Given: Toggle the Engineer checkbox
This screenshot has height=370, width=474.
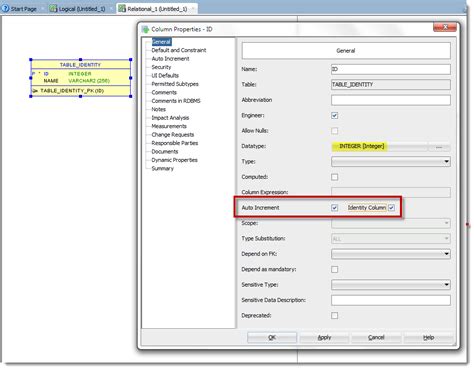Looking at the screenshot, I should point(335,115).
